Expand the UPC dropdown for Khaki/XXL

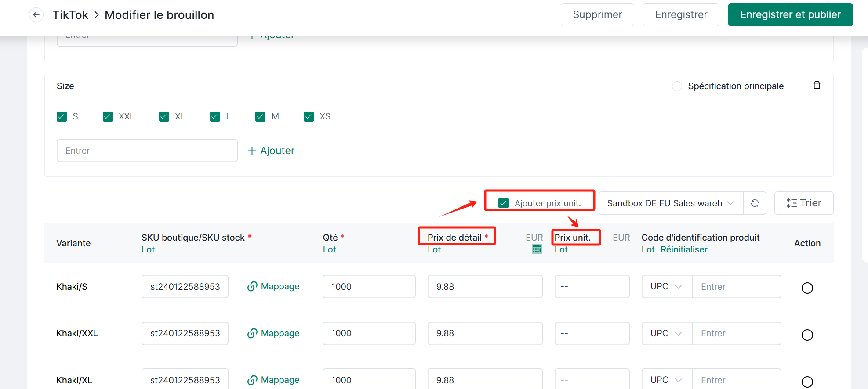tap(666, 333)
